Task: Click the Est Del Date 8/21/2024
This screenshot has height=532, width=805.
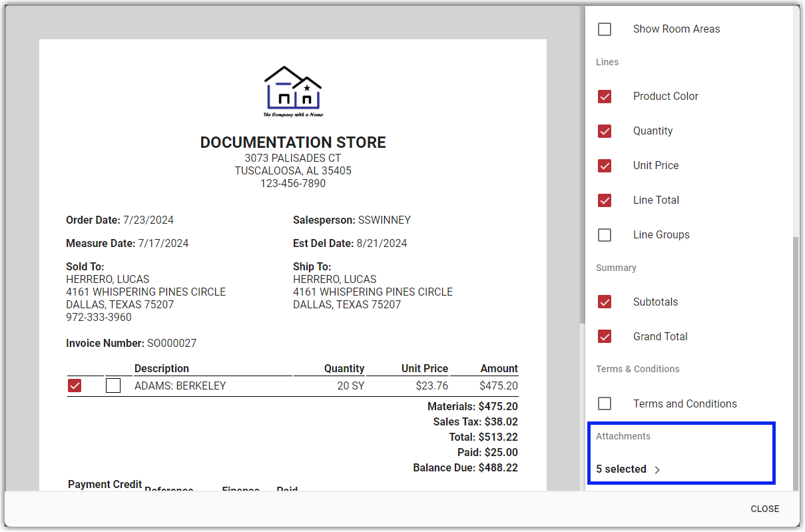Action: click(350, 244)
